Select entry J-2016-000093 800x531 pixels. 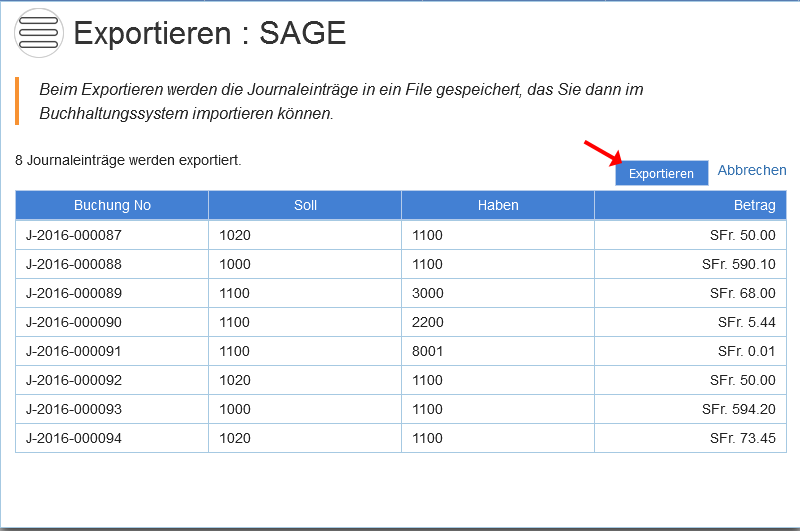74,409
